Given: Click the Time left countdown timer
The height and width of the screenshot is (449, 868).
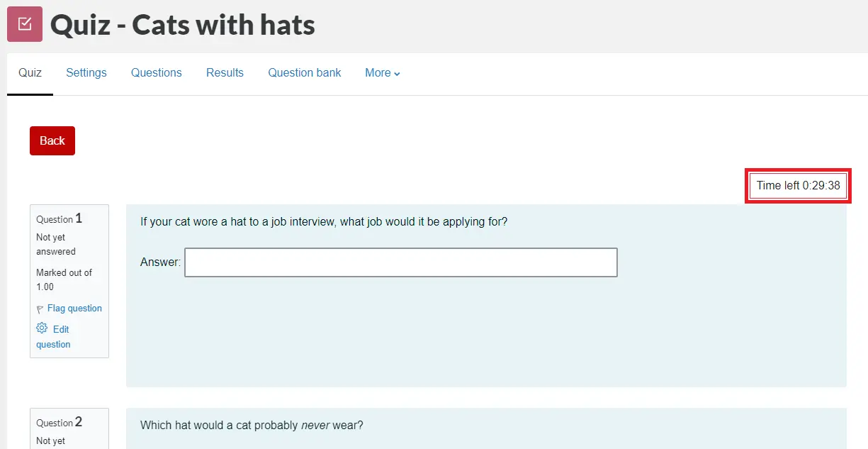Looking at the screenshot, I should pos(798,186).
